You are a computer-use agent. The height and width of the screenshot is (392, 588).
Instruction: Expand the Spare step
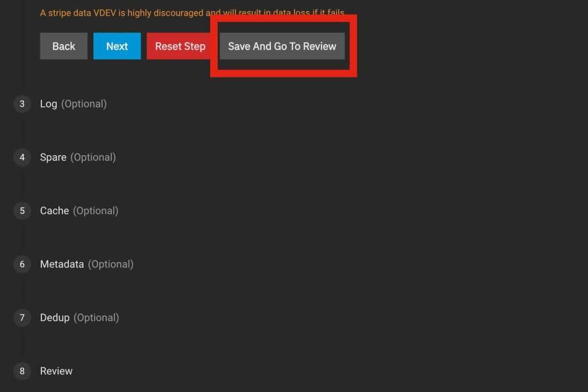pos(53,157)
